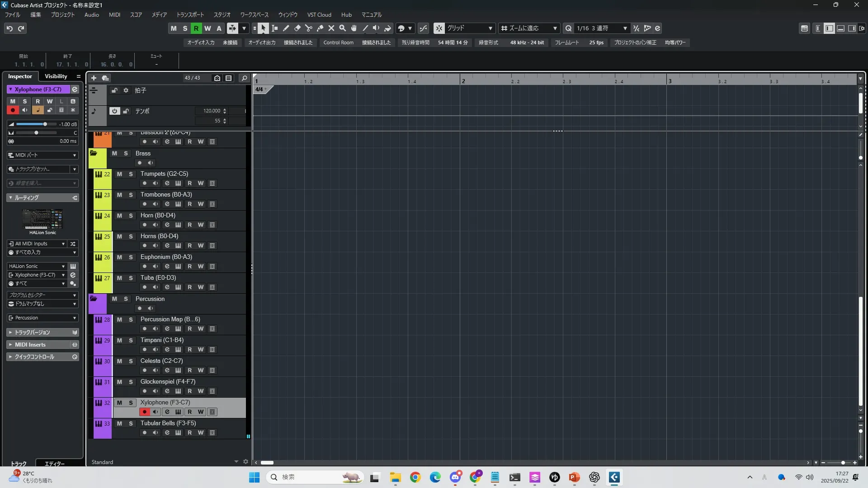868x488 pixels.
Task: Select the Mute X tool
Action: tap(331, 28)
